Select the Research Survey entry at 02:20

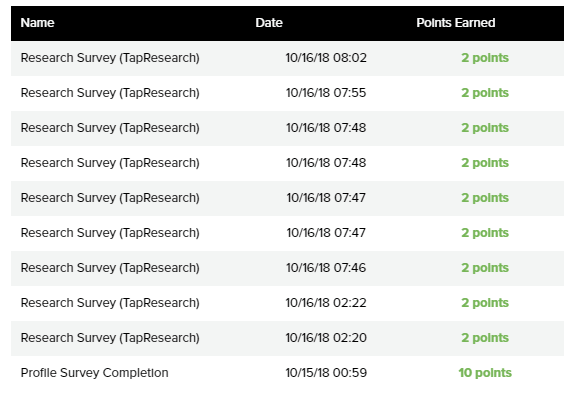pos(287,338)
